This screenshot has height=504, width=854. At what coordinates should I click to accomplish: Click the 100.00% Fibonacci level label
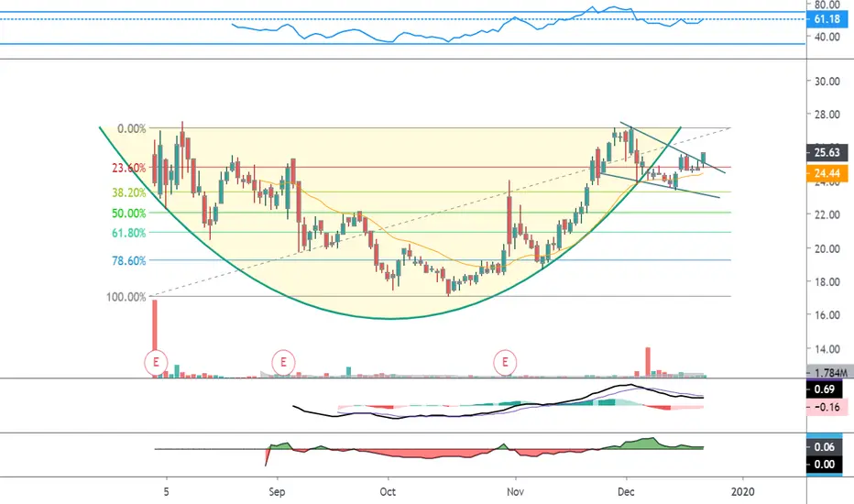(x=126, y=297)
